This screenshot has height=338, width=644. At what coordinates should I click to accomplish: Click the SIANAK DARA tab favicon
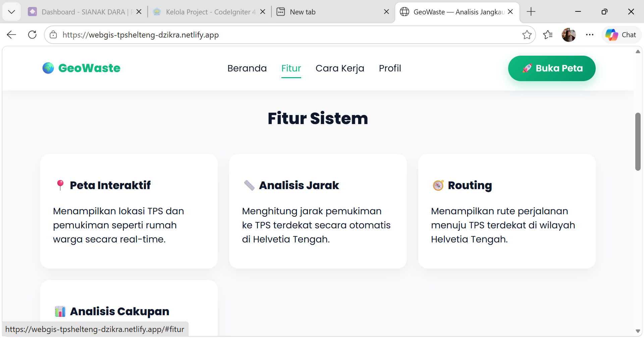[33, 12]
